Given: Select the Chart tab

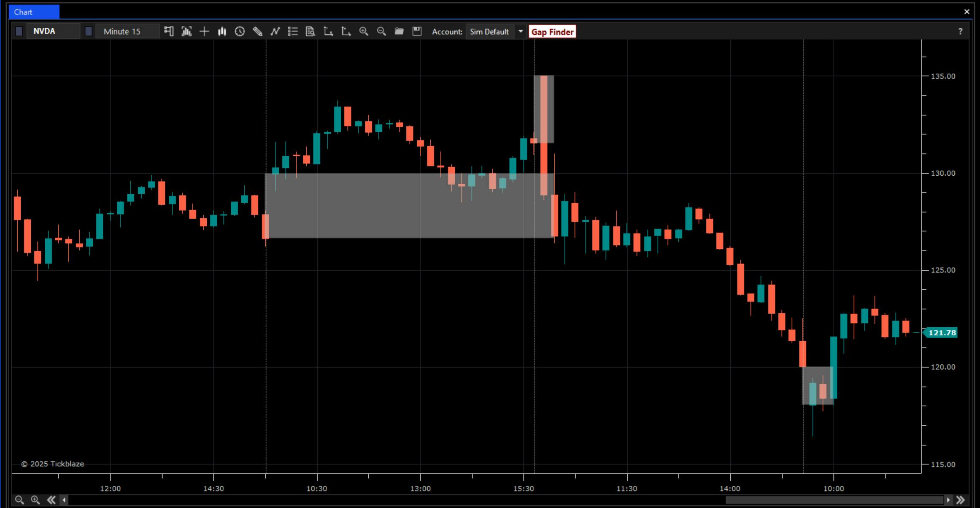Looking at the screenshot, I should 34,12.
